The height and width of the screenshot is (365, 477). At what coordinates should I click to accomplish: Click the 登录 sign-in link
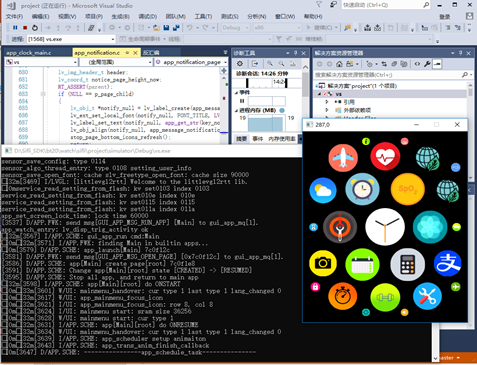[444, 17]
